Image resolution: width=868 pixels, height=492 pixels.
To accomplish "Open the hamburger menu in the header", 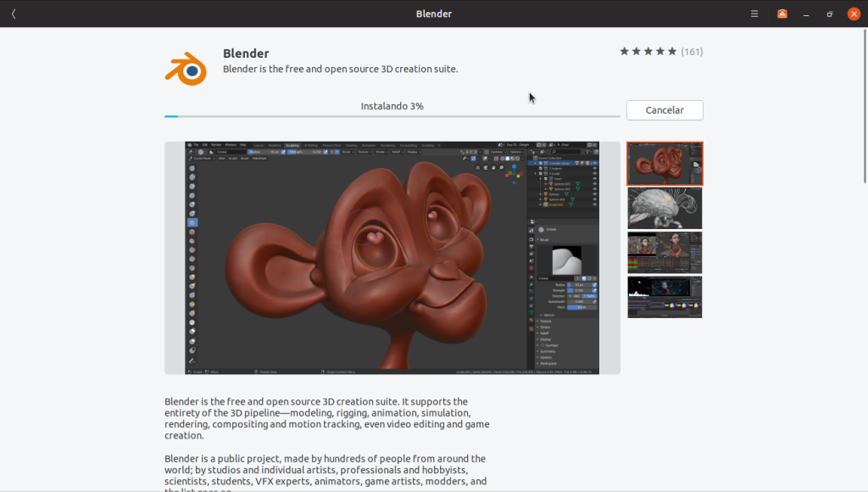I will [754, 14].
